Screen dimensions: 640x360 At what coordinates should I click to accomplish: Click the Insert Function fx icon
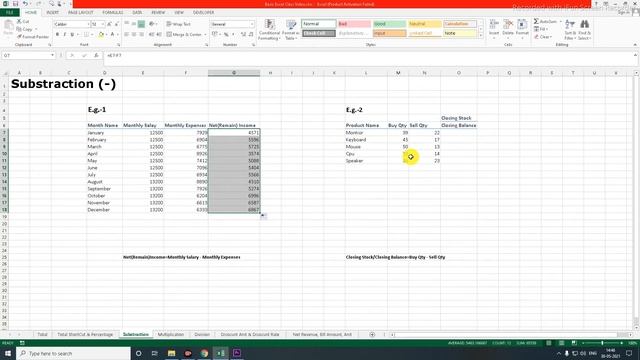[96, 55]
